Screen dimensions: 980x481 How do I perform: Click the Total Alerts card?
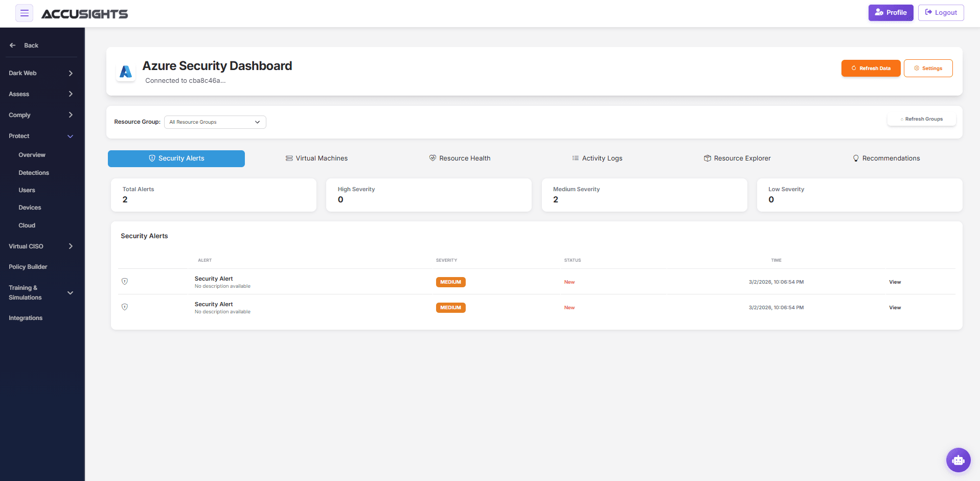pyautogui.click(x=214, y=195)
